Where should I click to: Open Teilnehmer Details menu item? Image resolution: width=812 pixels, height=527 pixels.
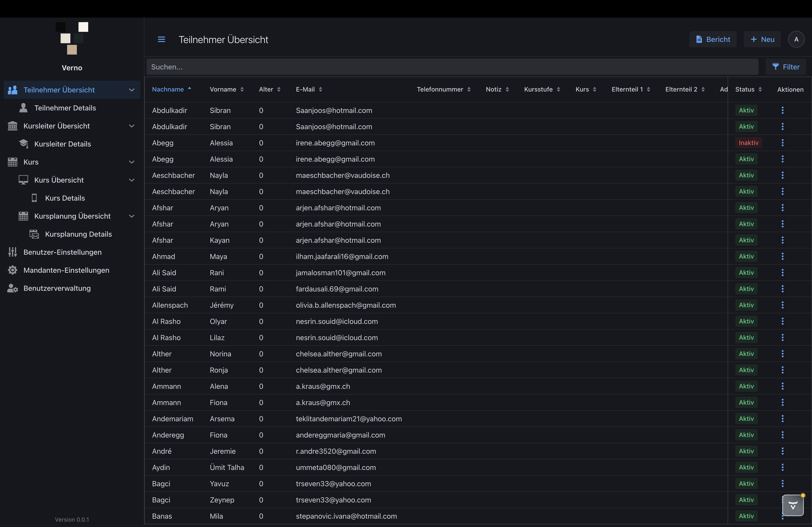point(65,108)
